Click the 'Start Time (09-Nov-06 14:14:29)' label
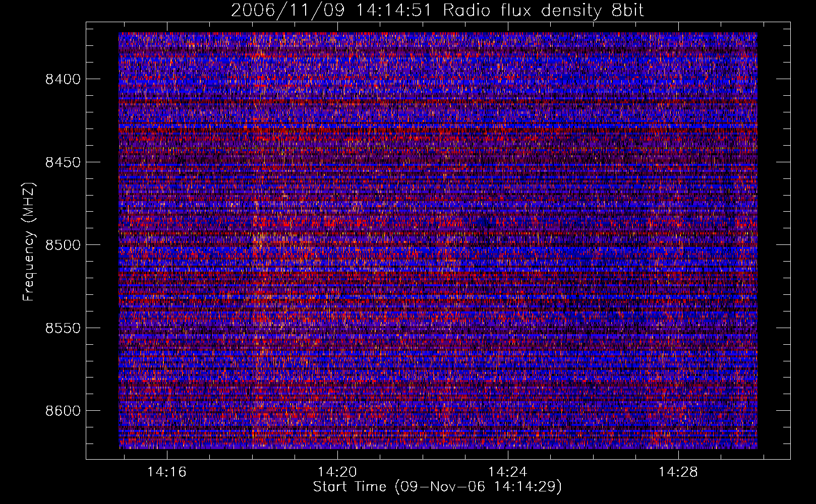Image resolution: width=816 pixels, height=504 pixels. tap(437, 487)
